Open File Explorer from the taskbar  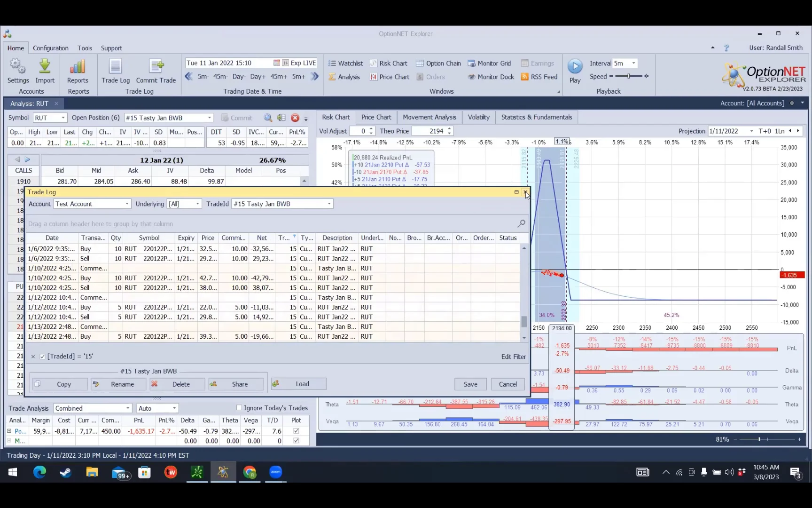92,472
